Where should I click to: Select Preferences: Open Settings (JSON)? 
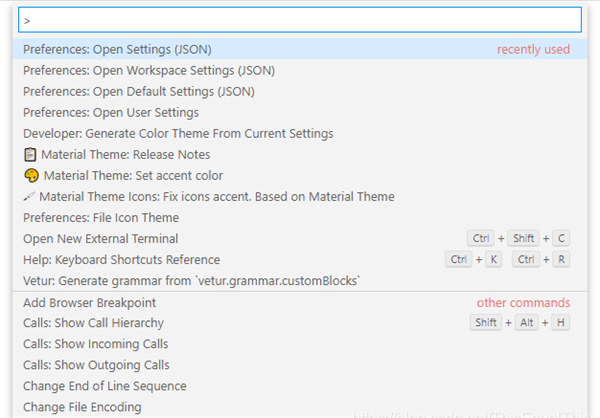pyautogui.click(x=117, y=49)
